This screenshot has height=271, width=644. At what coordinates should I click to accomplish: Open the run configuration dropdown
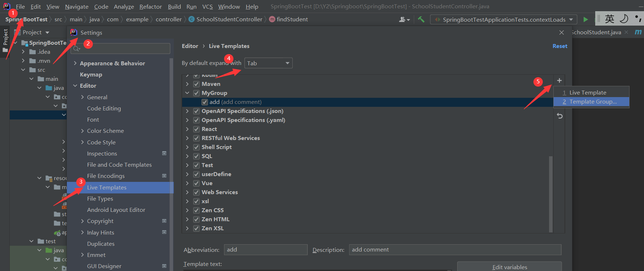504,19
